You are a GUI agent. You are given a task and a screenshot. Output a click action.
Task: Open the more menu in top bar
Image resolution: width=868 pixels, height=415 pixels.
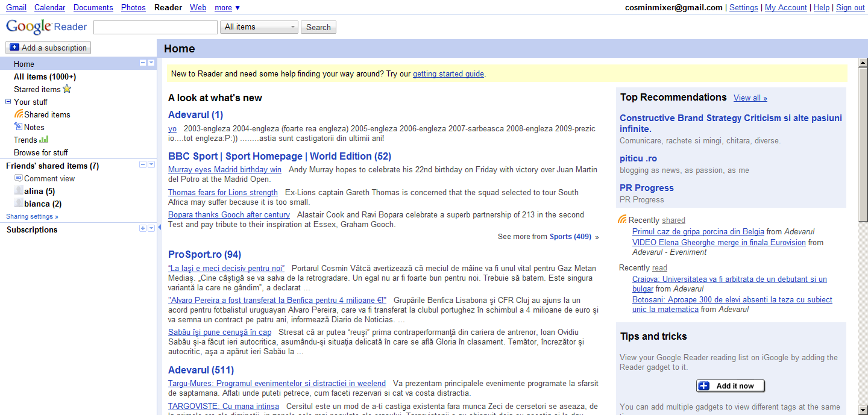(227, 8)
